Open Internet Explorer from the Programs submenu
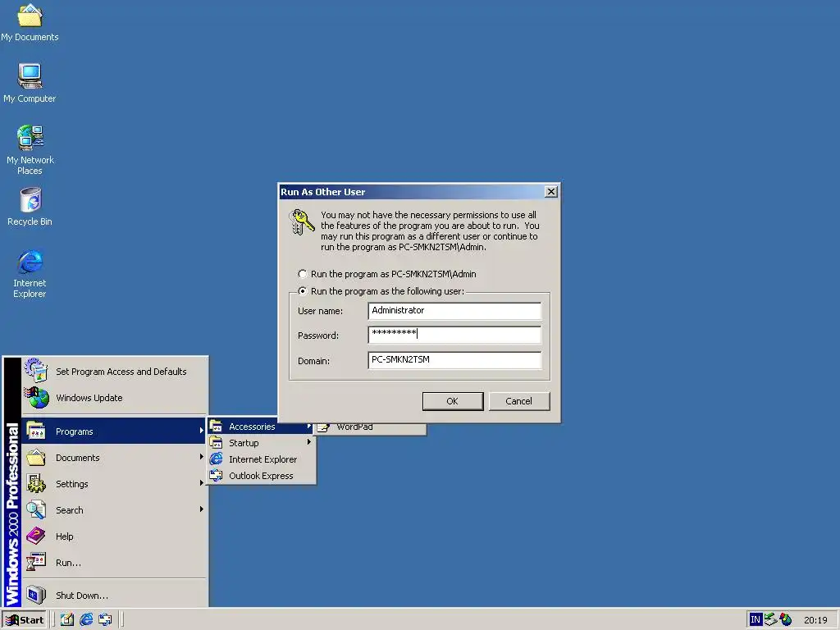 click(262, 459)
